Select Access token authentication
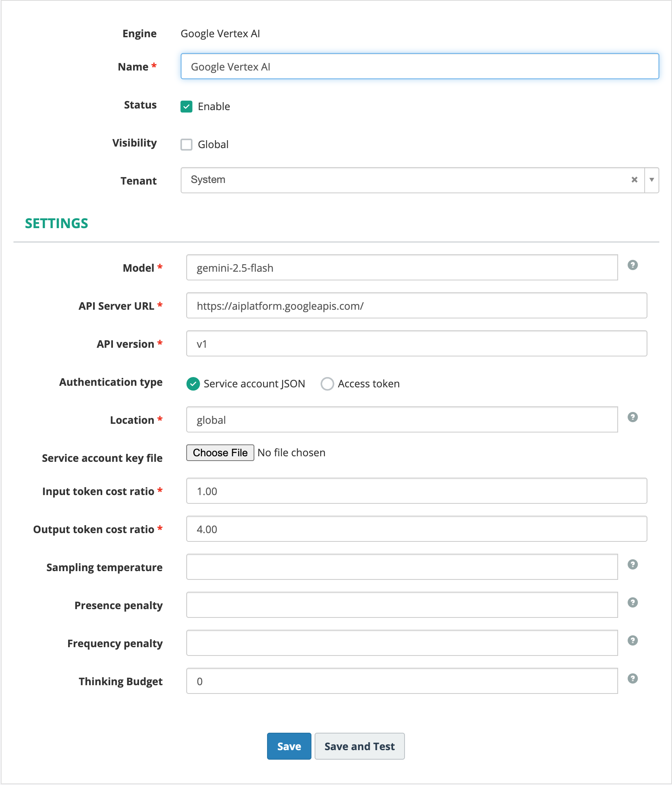The height and width of the screenshot is (785, 672). (327, 384)
